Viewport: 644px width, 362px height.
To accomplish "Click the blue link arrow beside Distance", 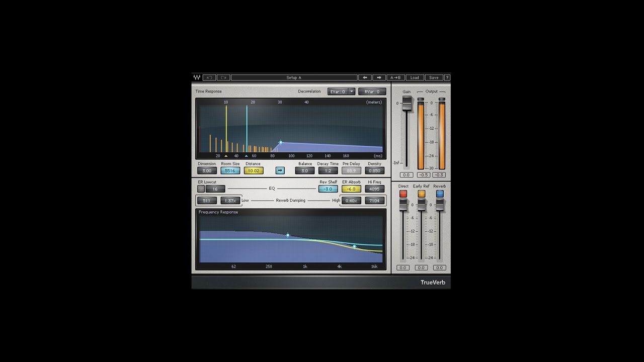I will (280, 170).
